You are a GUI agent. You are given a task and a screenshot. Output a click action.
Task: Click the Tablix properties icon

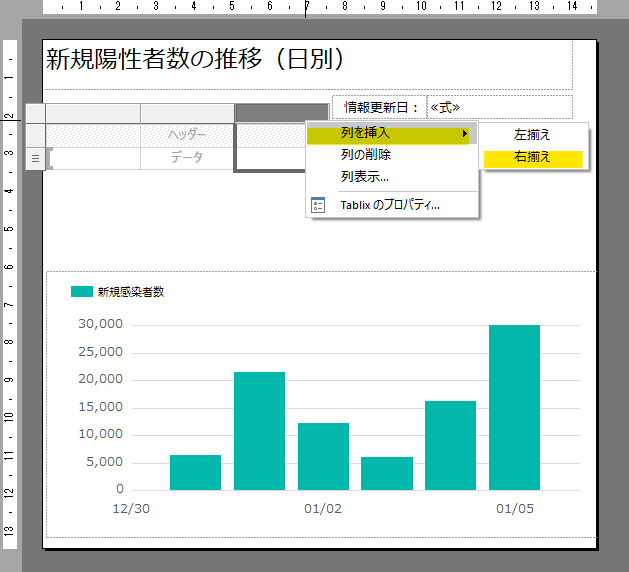tap(318, 205)
